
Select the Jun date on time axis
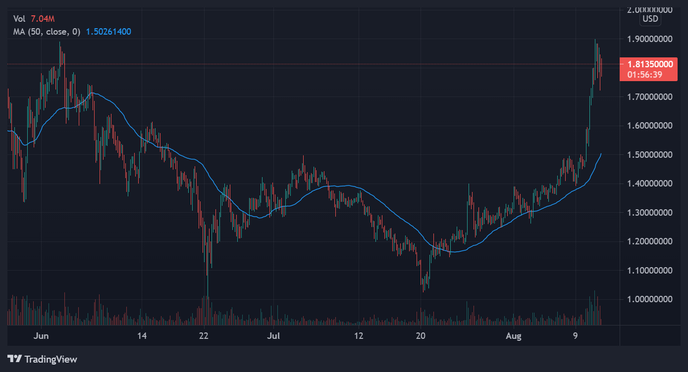(x=41, y=336)
